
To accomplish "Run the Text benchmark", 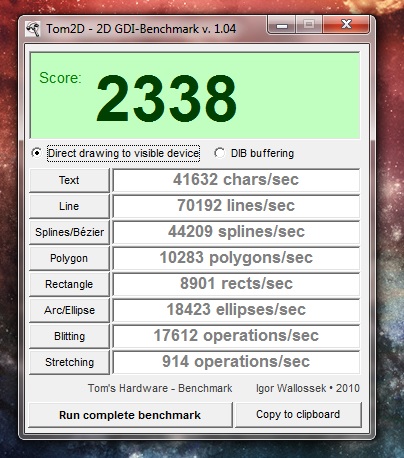I will (69, 180).
